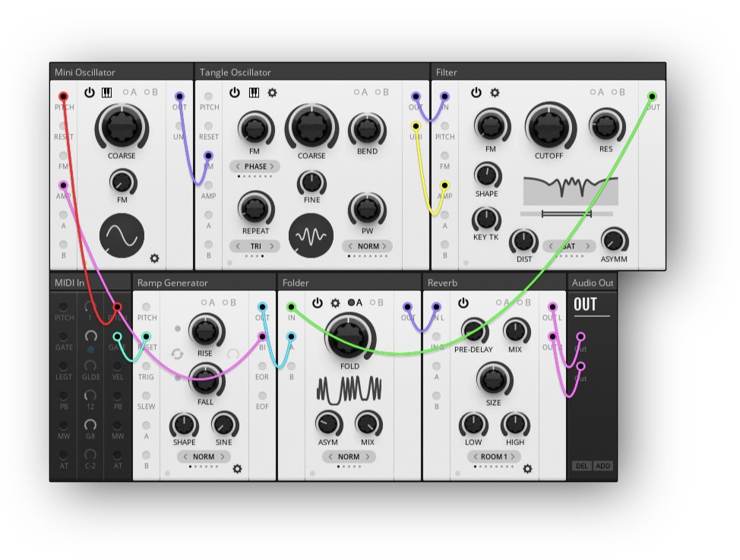Select preset A in Ramp Generator
740x560 pixels.
point(208,302)
